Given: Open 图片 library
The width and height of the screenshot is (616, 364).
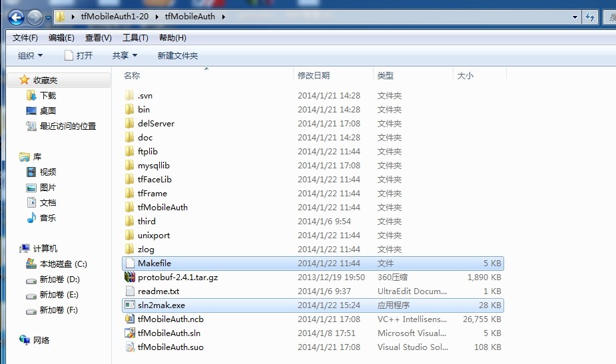Looking at the screenshot, I should (41, 187).
